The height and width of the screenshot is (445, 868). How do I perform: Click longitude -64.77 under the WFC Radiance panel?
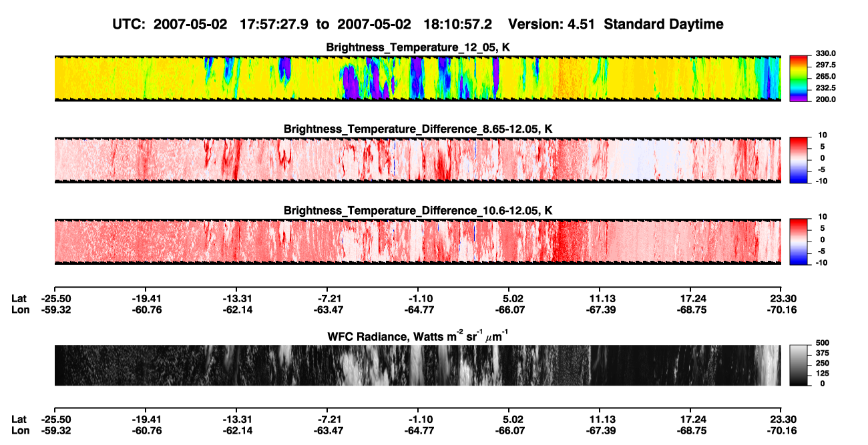pyautogui.click(x=418, y=430)
